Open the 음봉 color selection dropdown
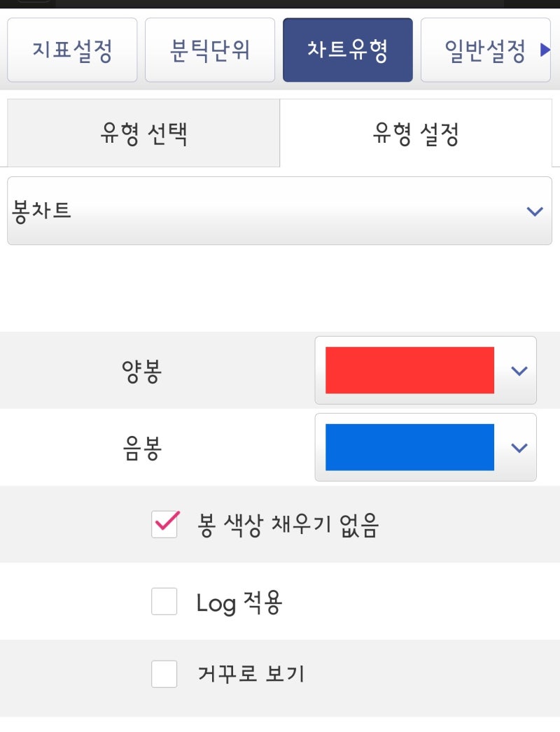 pyautogui.click(x=425, y=447)
